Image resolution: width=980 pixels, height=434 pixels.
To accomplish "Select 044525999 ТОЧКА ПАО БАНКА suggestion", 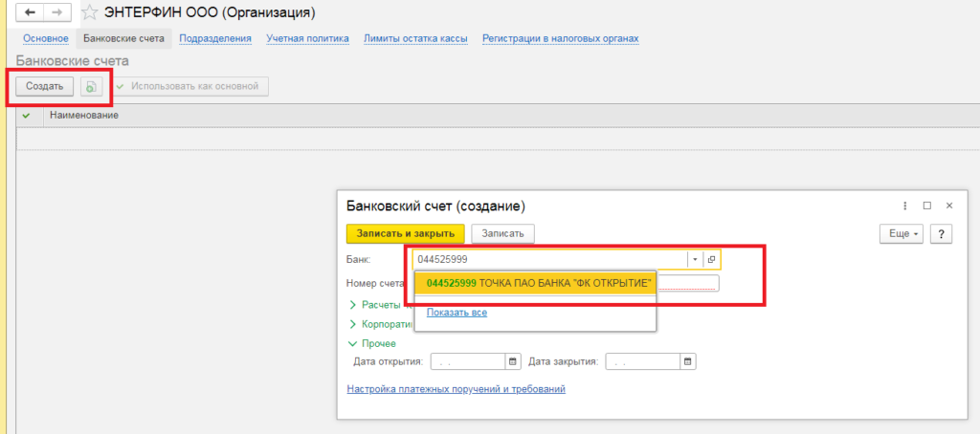I will pos(535,284).
